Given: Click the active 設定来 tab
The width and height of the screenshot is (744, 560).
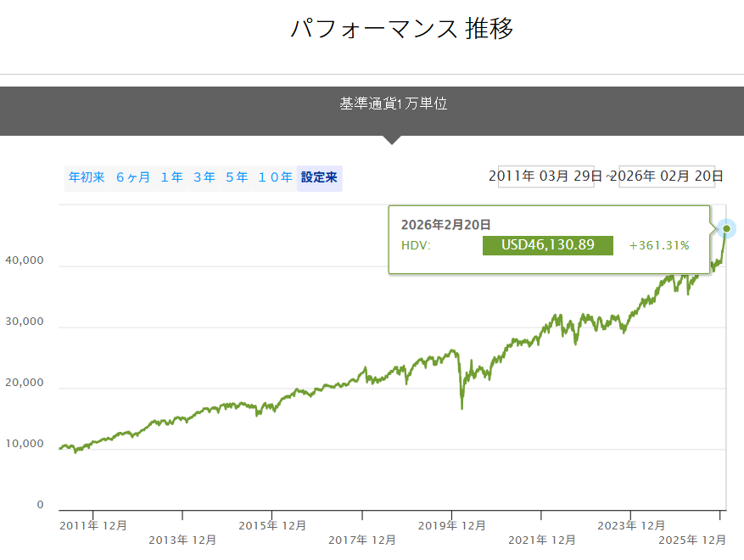Looking at the screenshot, I should 319,177.
